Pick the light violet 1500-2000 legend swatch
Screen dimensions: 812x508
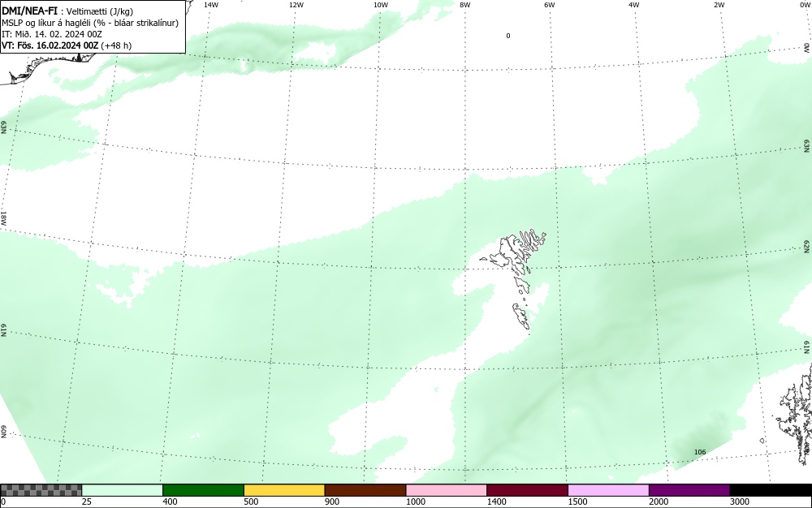(x=608, y=490)
